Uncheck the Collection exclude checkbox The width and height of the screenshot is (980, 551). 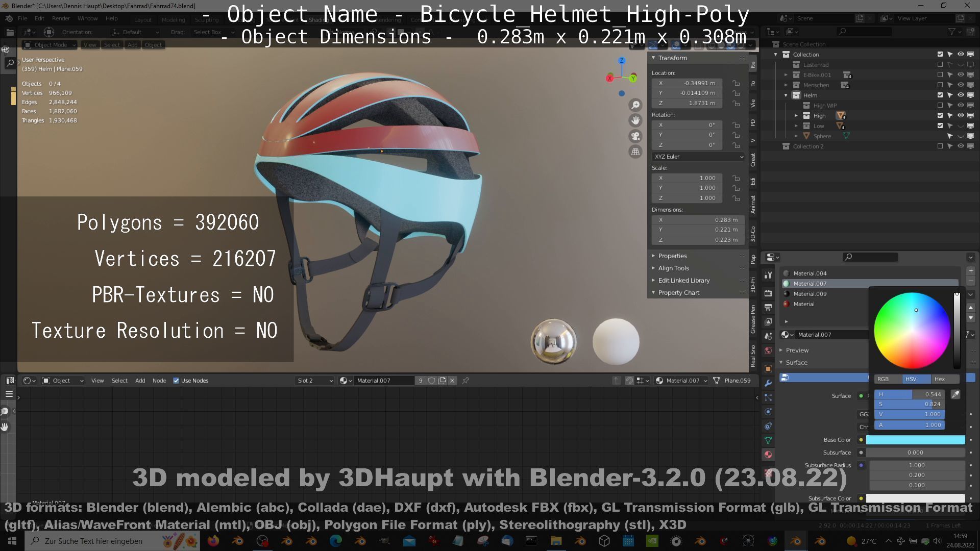point(940,55)
